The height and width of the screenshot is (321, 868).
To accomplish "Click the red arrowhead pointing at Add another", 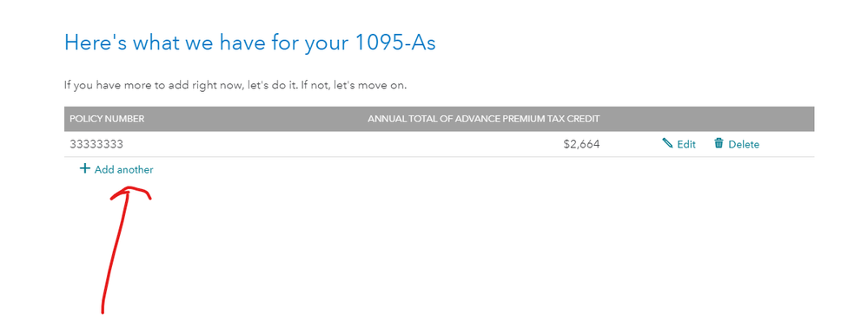I will [x=130, y=193].
